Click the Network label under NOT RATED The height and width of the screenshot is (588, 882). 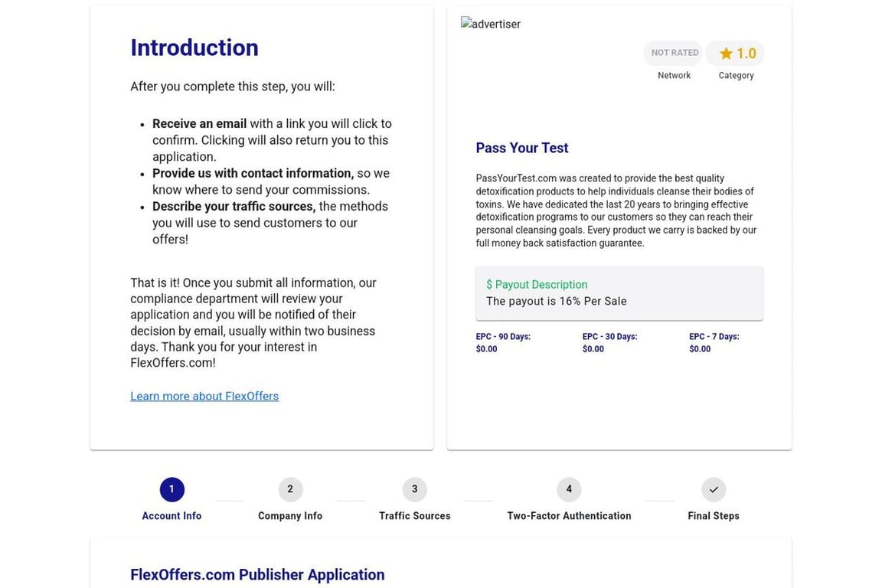[674, 75]
